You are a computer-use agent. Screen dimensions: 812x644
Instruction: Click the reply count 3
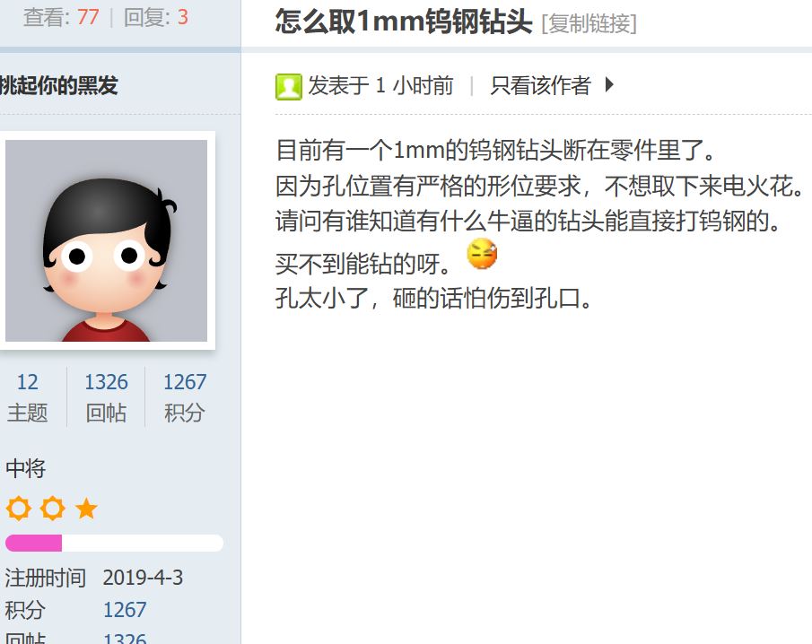coord(183,17)
